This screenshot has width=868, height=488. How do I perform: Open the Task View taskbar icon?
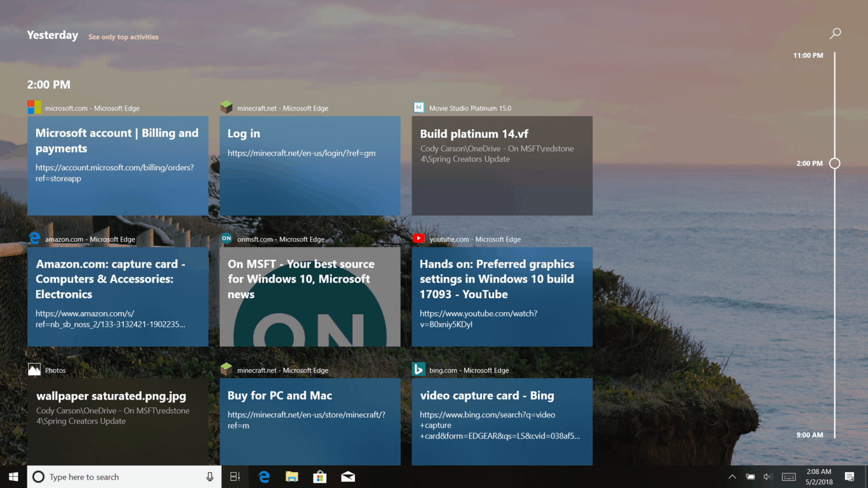pos(235,477)
